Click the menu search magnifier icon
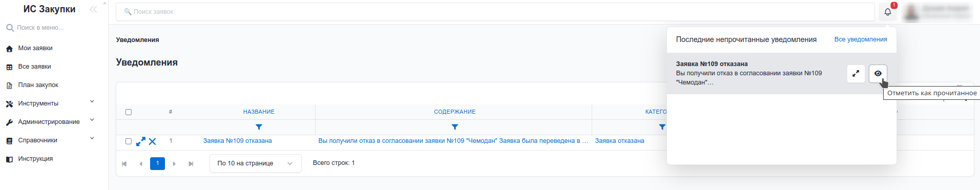This screenshot has width=980, height=190. pyautogui.click(x=10, y=28)
